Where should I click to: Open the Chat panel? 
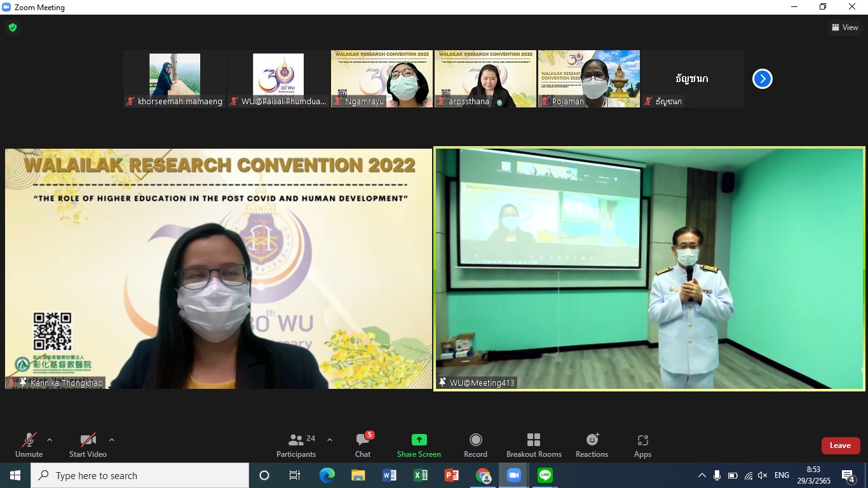pos(363,445)
